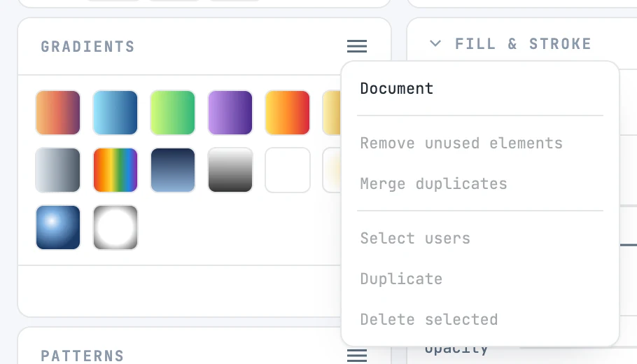Viewport: 637px width, 364px height.
Task: Select the yellow-to-red gradient swatch
Action: click(x=288, y=113)
